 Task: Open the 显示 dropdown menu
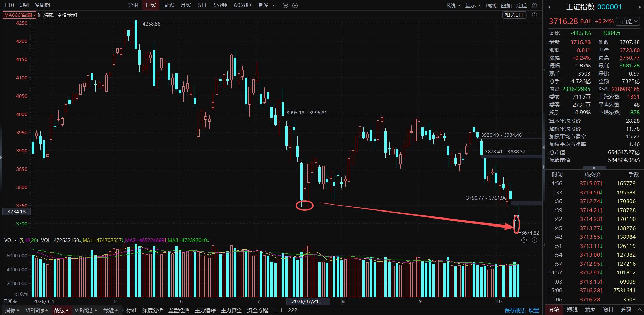473,5
